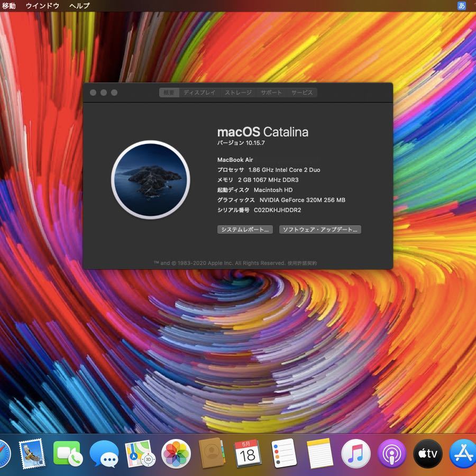Open the Notes app in the Dock
476x476 pixels.
tap(319, 454)
